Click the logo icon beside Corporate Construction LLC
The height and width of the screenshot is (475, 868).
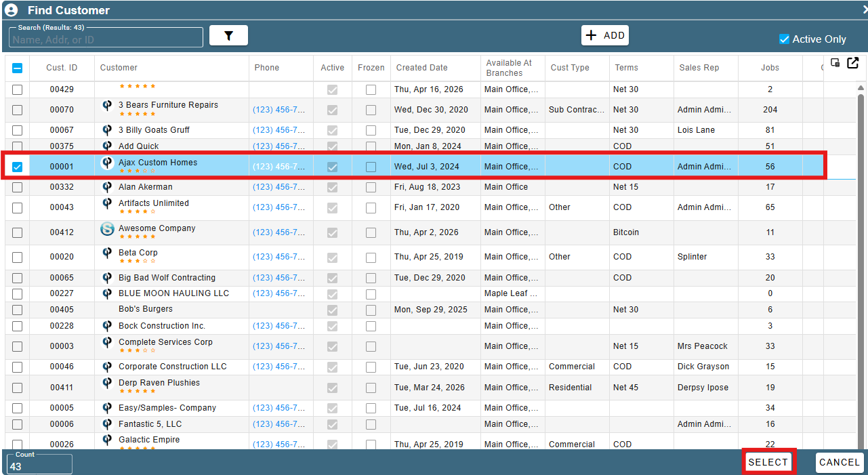[107, 367]
